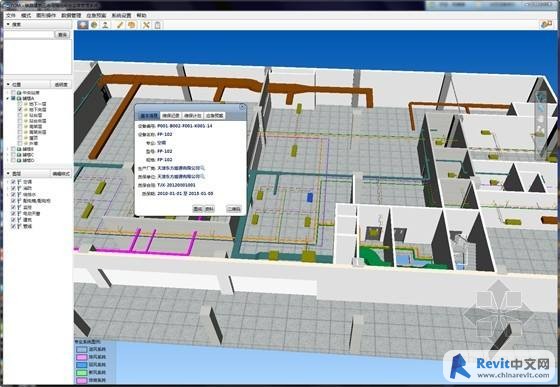Switch to the 维保记录 tab
Viewport: 560px width, 387px height.
click(x=171, y=116)
